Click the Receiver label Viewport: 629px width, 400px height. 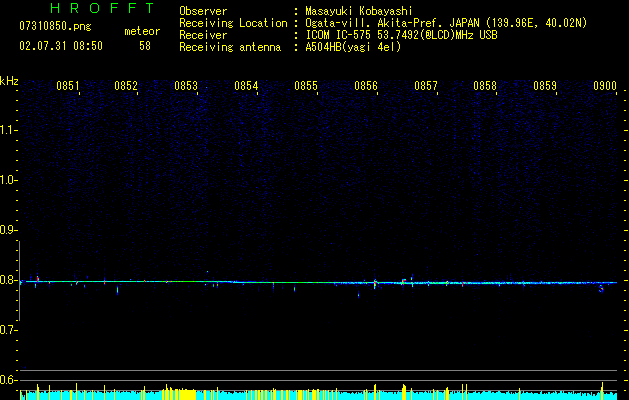203,35
